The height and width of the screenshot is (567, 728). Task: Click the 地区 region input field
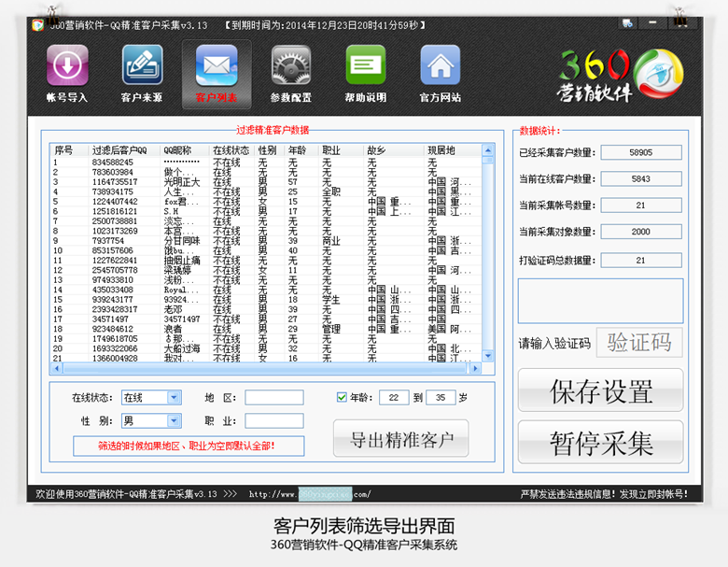(274, 398)
